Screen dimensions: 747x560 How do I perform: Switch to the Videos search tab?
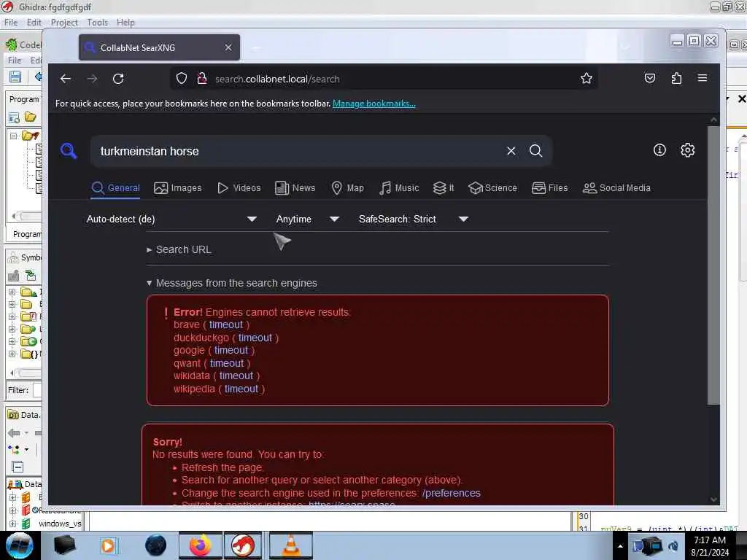[x=239, y=188]
